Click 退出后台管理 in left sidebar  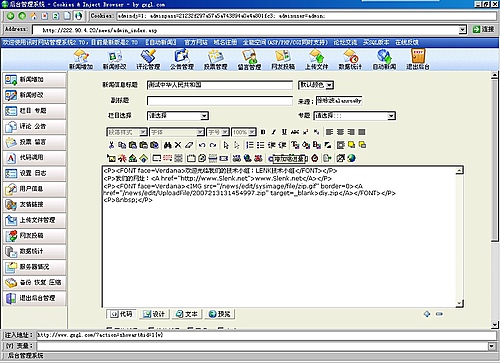[35, 298]
